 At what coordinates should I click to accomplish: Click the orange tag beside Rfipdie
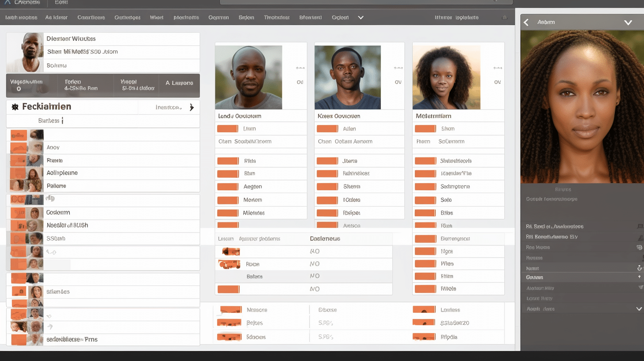[424, 337]
